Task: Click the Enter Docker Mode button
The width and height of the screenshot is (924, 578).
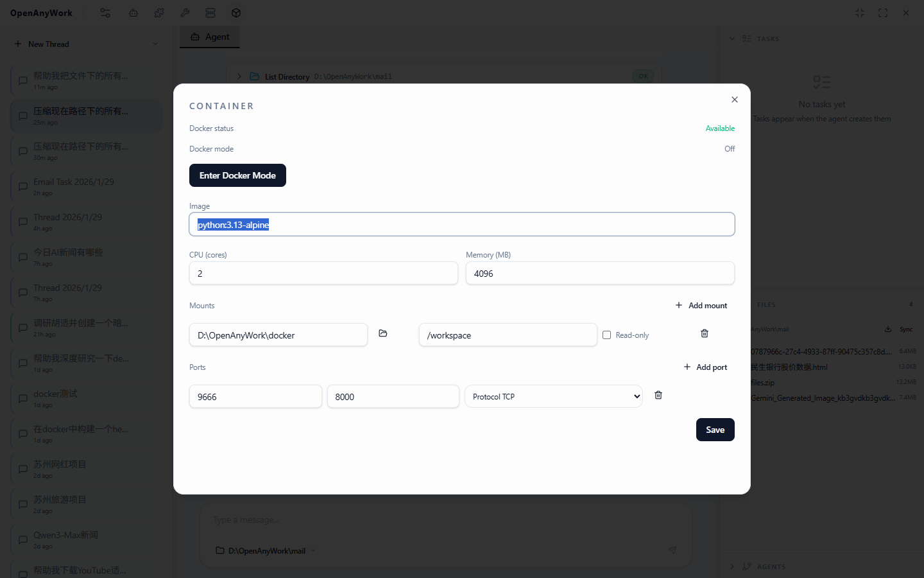Action: click(237, 175)
